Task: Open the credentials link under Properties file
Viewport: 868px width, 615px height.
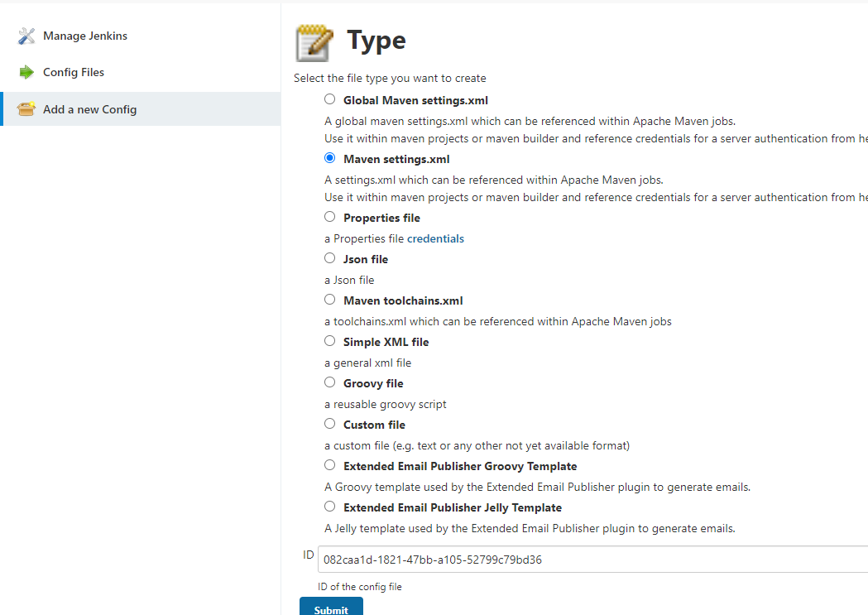Action: pyautogui.click(x=435, y=239)
